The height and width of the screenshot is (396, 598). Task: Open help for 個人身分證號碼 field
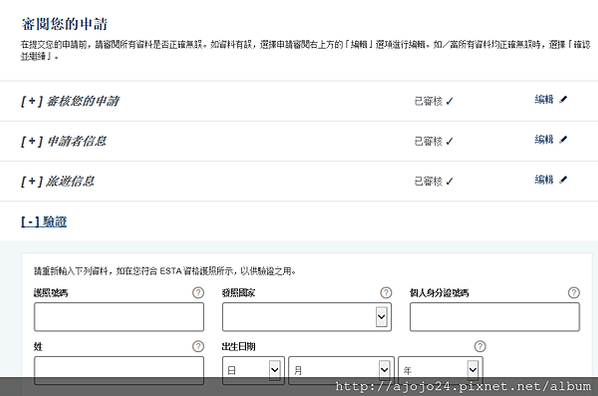tap(574, 293)
